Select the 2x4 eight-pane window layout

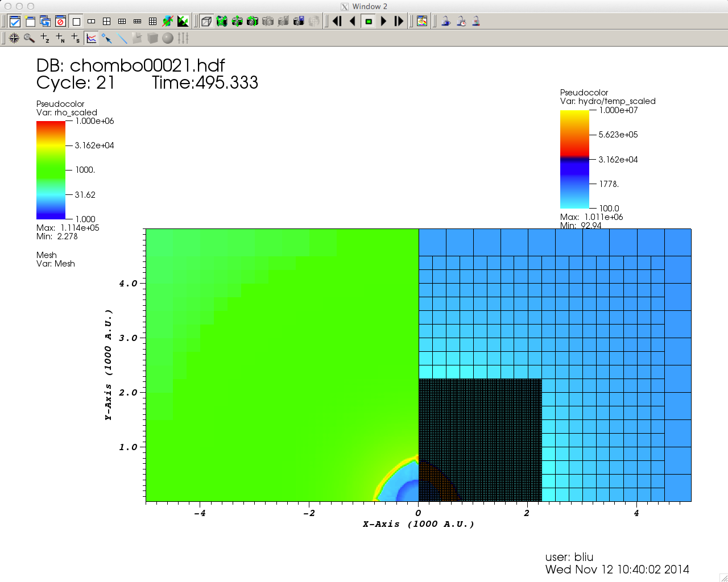click(x=138, y=22)
